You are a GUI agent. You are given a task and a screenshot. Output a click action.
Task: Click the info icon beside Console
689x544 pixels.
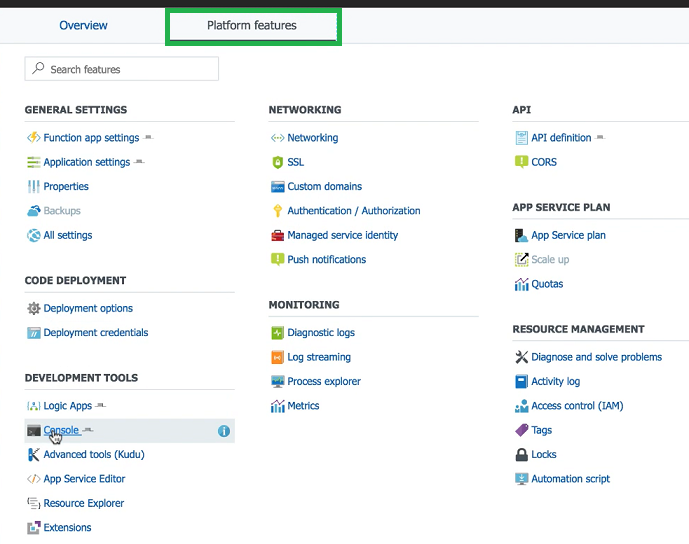(224, 431)
